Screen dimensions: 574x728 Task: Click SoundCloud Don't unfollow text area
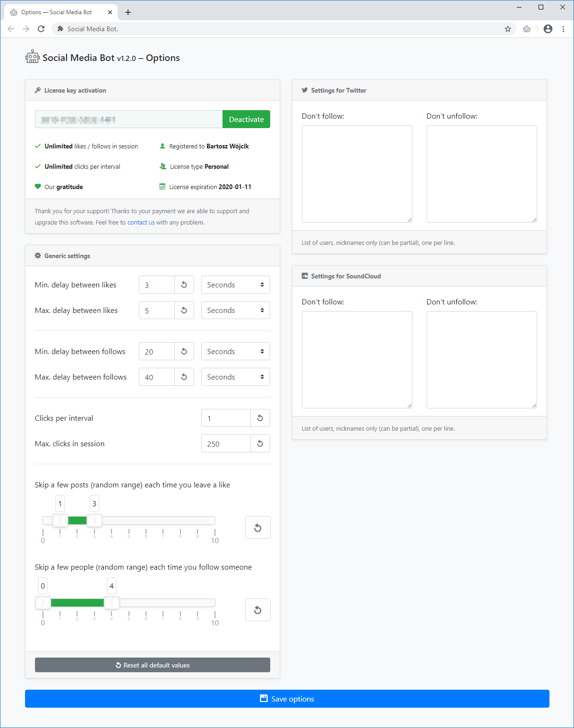(482, 360)
